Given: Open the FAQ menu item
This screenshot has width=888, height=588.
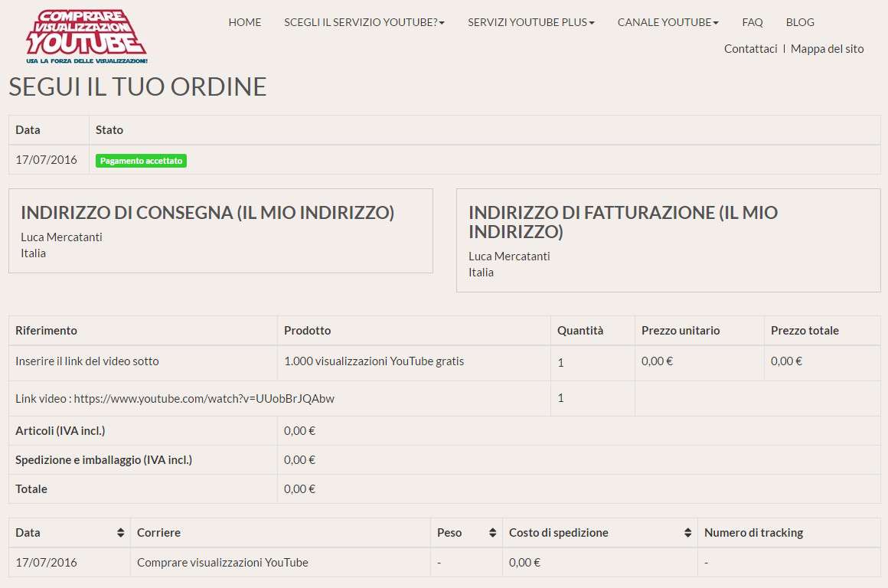Looking at the screenshot, I should 752,22.
